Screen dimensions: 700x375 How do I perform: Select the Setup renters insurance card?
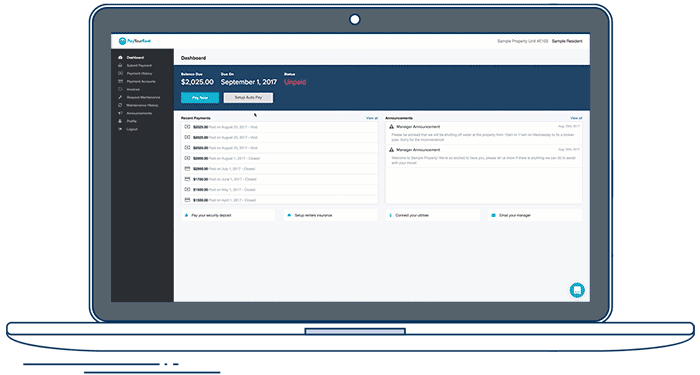pos(330,215)
